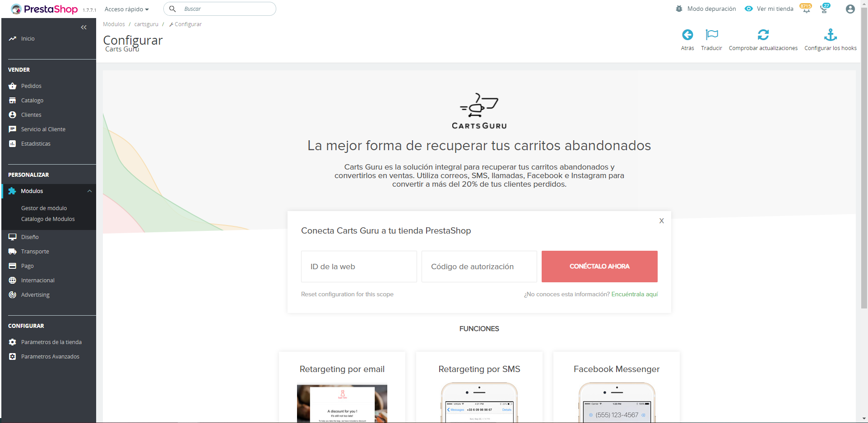Screen dimensions: 868x423
Task: Open Servicio al Cliente chat icon
Action: coord(12,129)
